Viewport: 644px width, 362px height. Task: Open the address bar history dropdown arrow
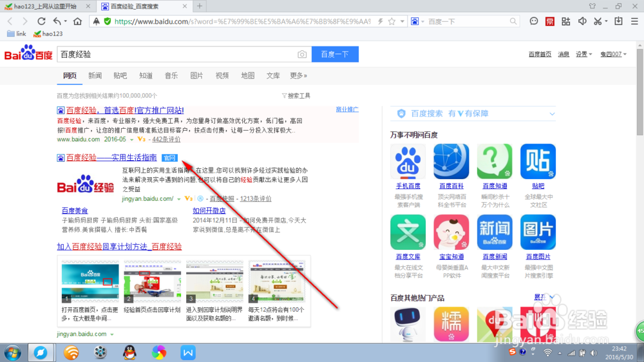(x=402, y=21)
